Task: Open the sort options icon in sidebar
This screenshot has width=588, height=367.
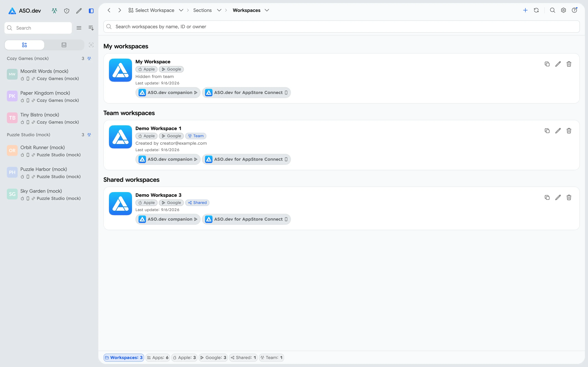Action: (x=91, y=28)
